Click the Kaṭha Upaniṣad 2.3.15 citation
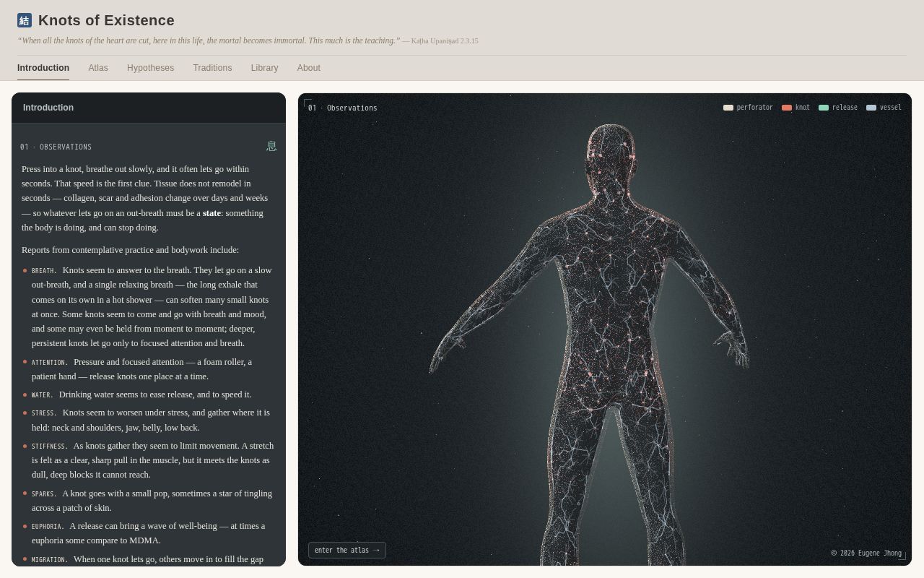 pos(445,41)
